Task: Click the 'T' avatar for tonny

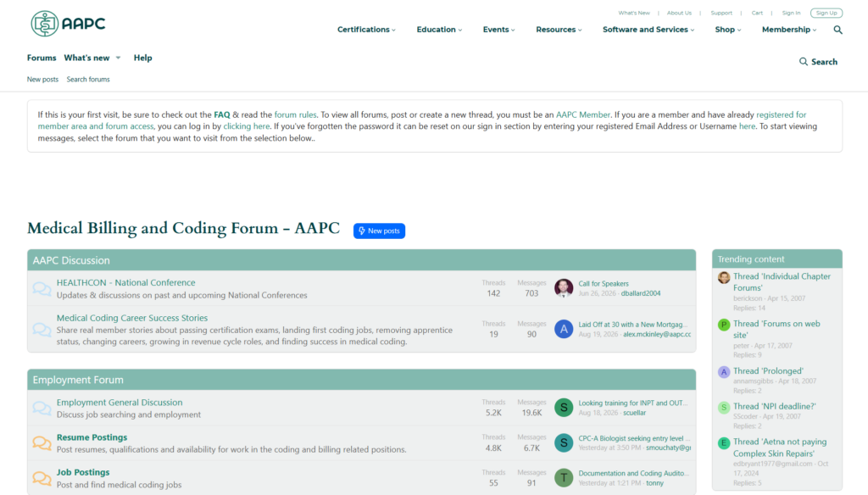Action: pyautogui.click(x=564, y=477)
